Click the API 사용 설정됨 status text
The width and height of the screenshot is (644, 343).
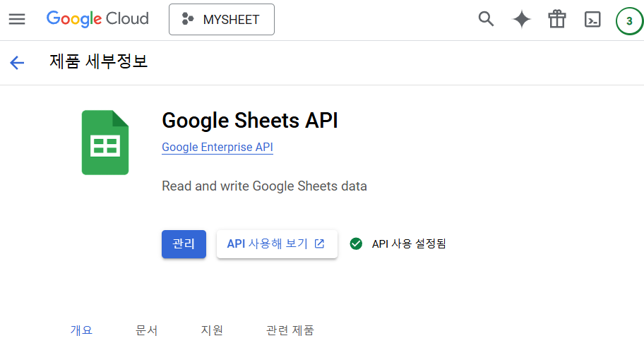[409, 243]
